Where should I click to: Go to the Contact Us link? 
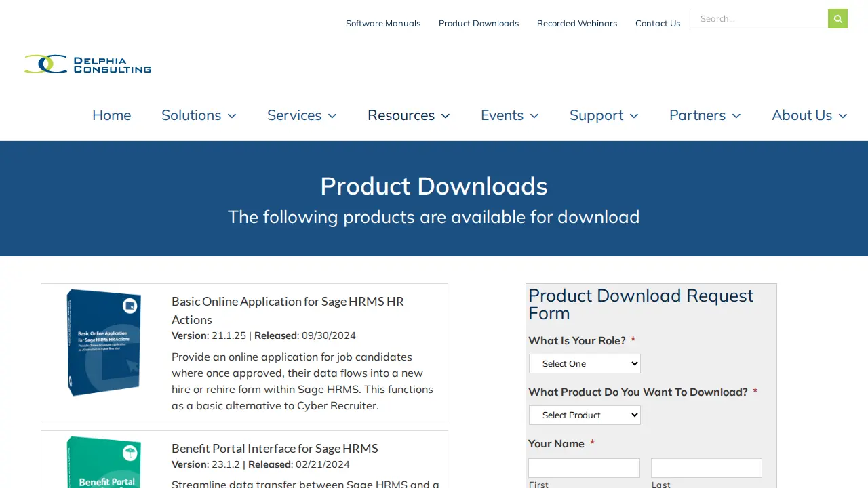[658, 24]
